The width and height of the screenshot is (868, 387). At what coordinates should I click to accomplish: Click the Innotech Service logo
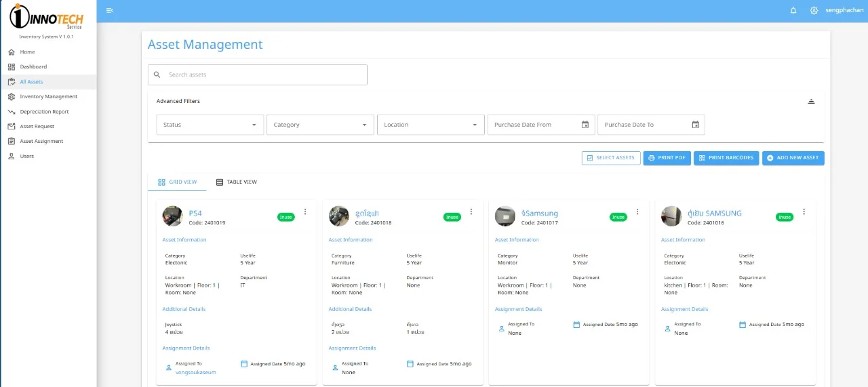(47, 16)
